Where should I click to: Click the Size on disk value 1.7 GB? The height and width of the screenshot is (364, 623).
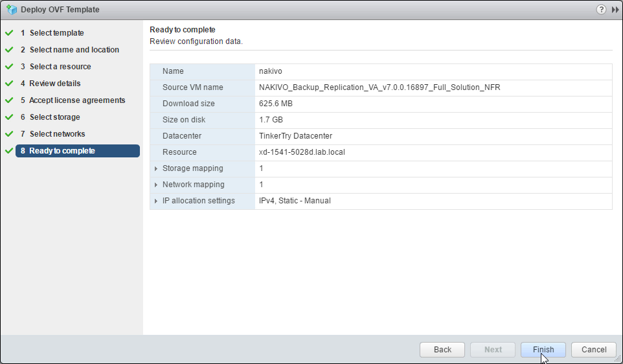(x=271, y=120)
